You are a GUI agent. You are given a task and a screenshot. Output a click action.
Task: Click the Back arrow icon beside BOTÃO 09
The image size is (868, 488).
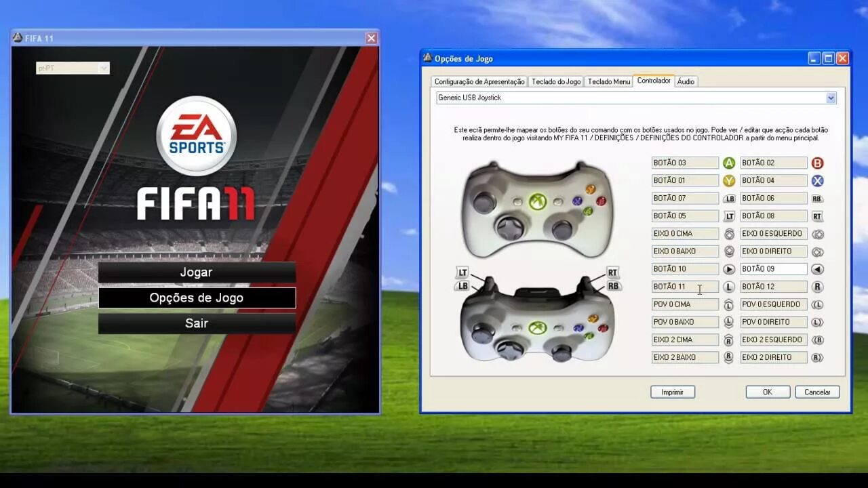tap(817, 269)
